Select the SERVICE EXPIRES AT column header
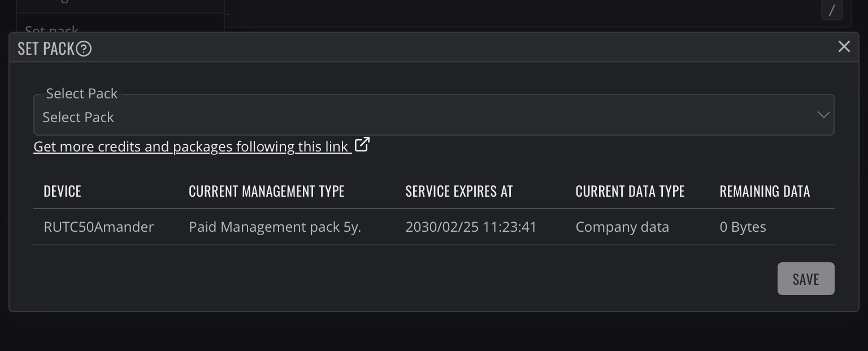 [x=459, y=191]
